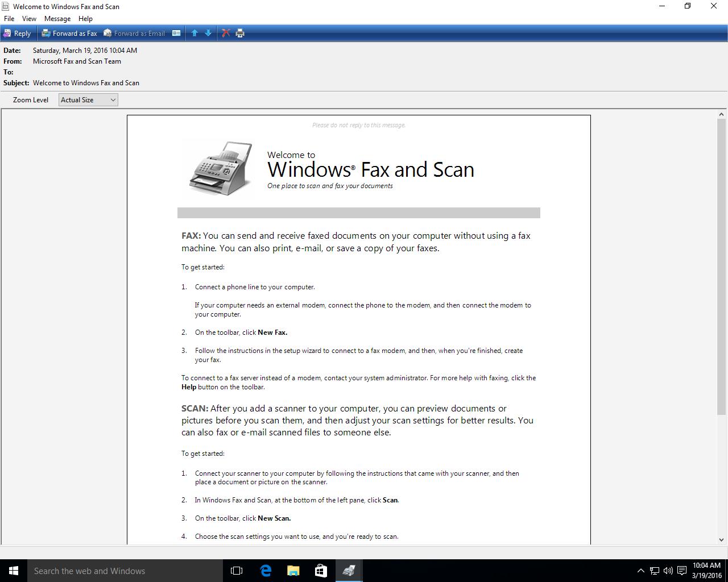Click the Subject value text

click(x=86, y=83)
